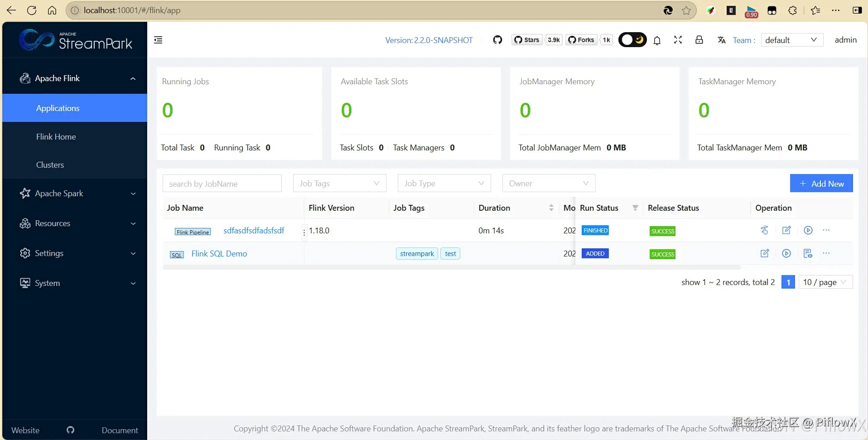This screenshot has height=440, width=868.
Task: Start the Flink SQL Demo job
Action: tap(786, 253)
